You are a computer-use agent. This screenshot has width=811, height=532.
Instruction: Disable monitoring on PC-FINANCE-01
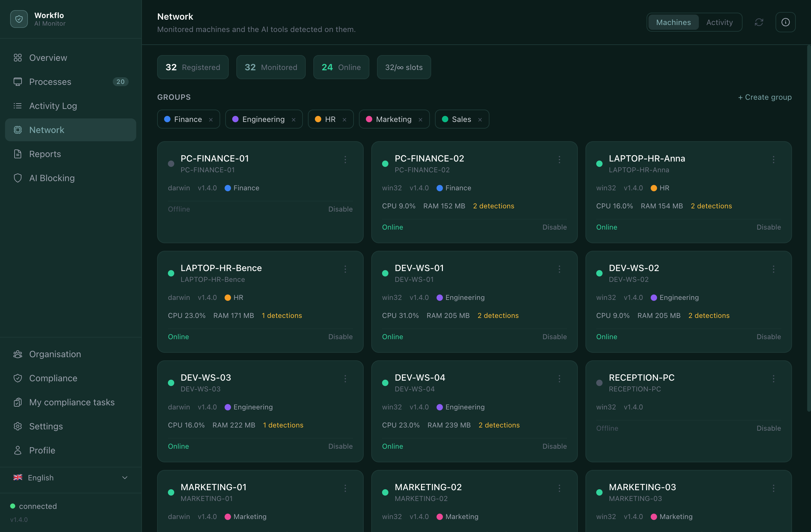coord(341,209)
